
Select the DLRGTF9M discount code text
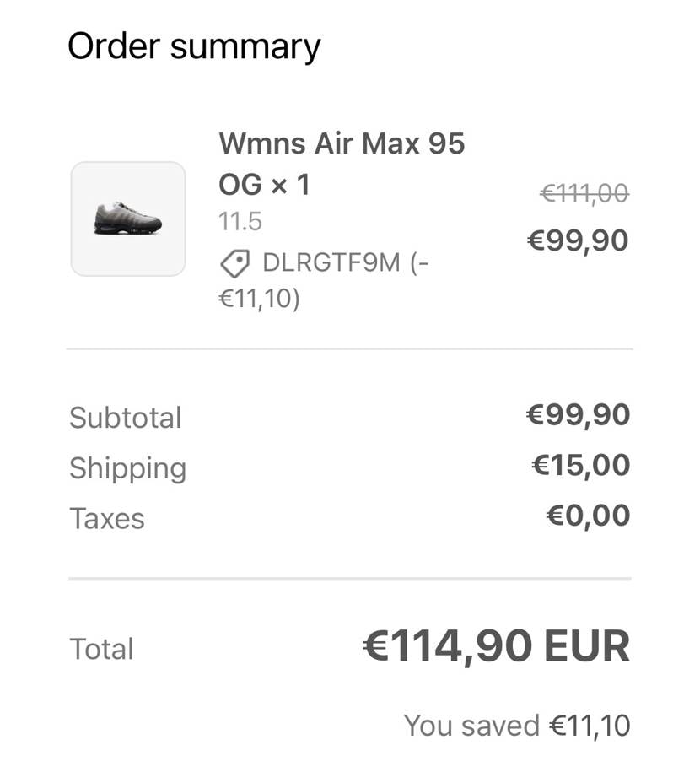pyautogui.click(x=331, y=263)
